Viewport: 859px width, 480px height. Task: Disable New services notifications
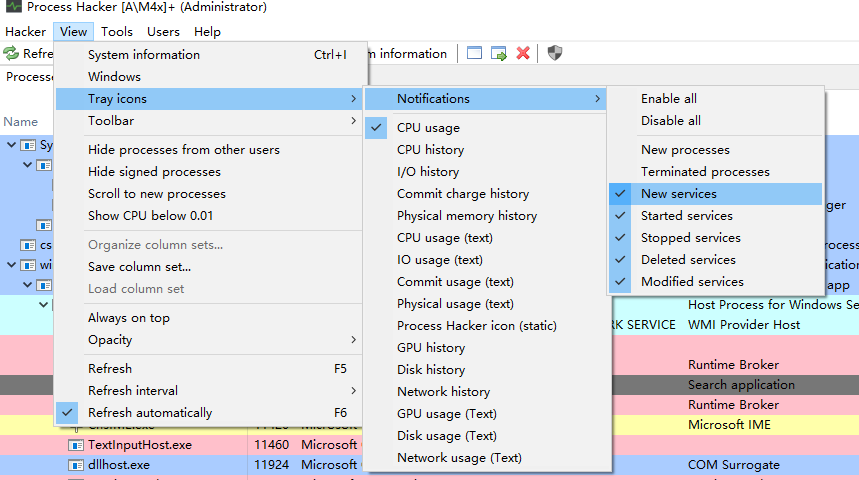pos(715,194)
